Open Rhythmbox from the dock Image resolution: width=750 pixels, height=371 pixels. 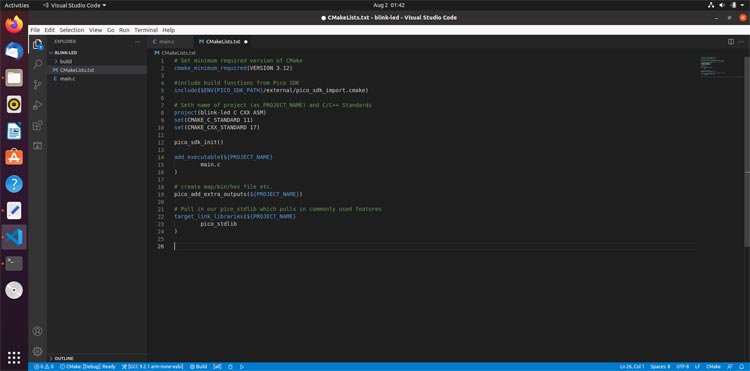pos(14,104)
